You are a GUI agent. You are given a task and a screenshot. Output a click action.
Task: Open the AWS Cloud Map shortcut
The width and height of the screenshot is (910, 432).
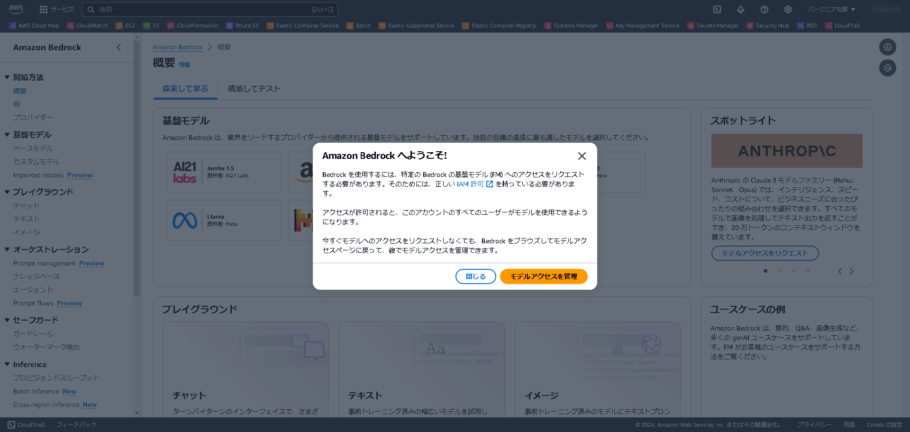(x=34, y=26)
